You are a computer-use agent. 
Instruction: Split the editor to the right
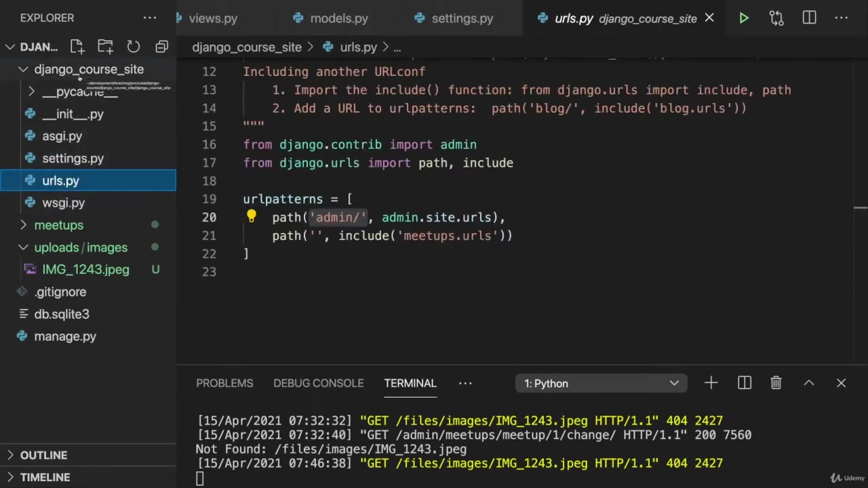(809, 18)
